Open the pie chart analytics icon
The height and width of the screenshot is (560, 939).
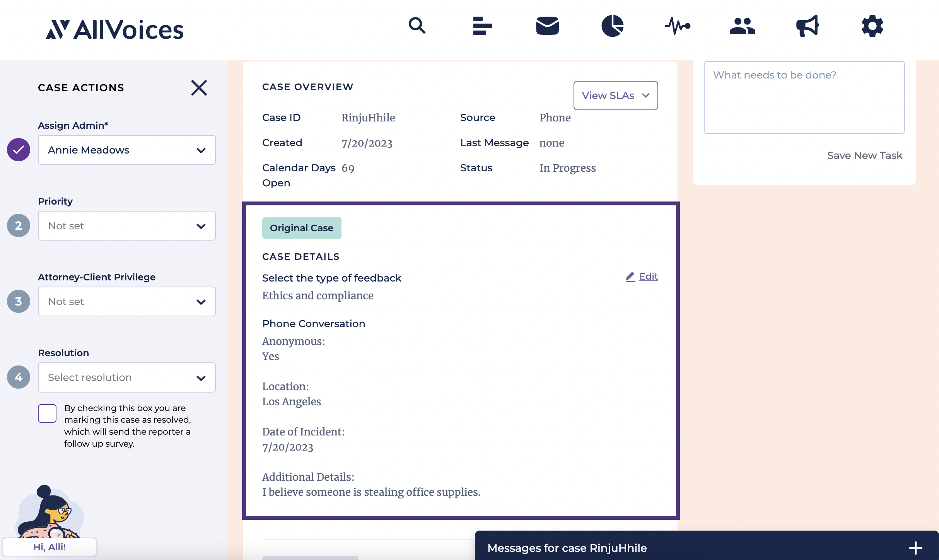coord(612,26)
